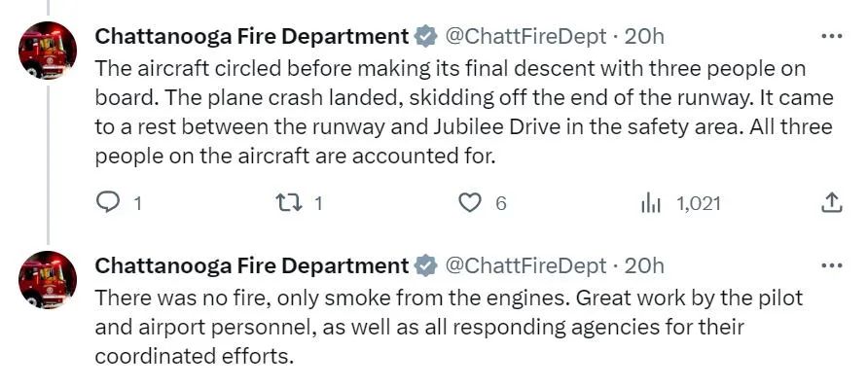Open the Chattanooga Fire Department name on the second tweet
The image size is (868, 386).
[252, 266]
